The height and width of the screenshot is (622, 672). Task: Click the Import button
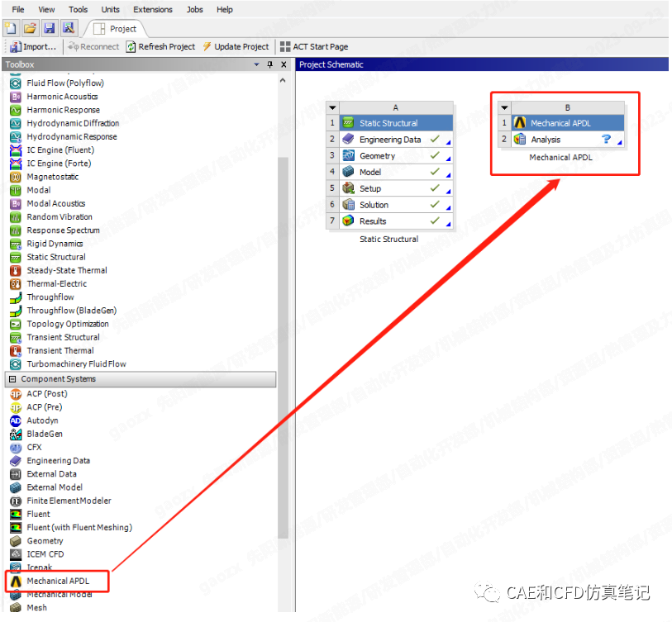tap(33, 47)
